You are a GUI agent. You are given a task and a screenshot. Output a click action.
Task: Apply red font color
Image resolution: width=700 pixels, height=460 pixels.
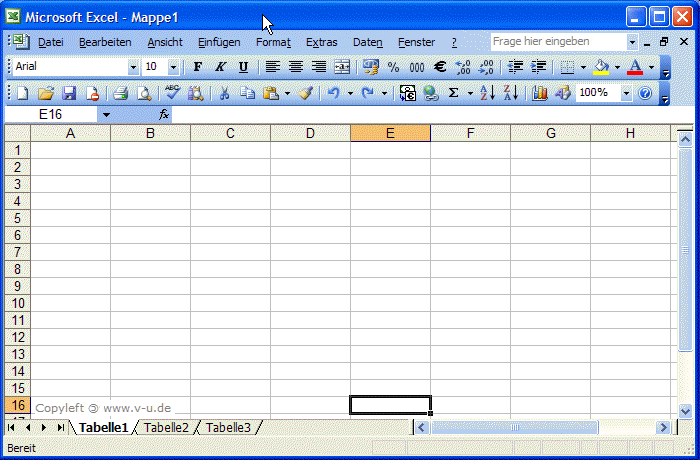(635, 67)
